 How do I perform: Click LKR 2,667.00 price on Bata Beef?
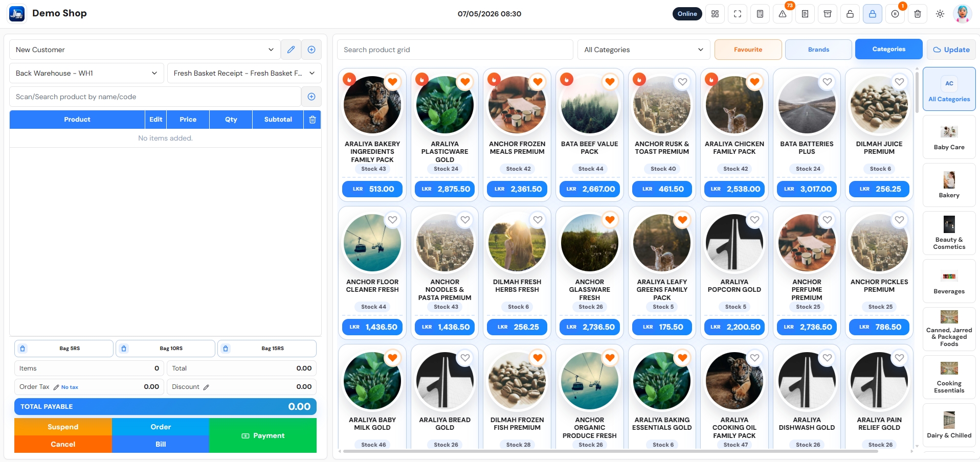click(590, 189)
